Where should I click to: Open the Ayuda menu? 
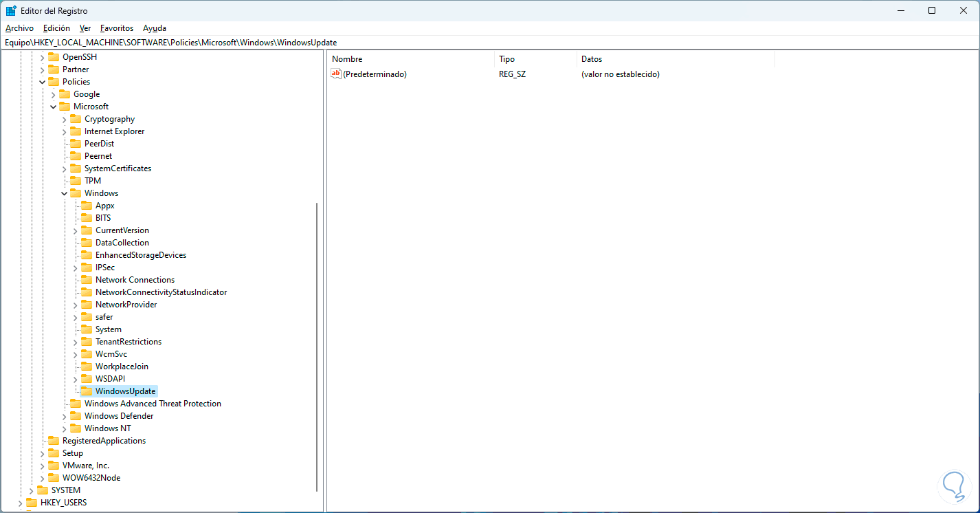155,28
